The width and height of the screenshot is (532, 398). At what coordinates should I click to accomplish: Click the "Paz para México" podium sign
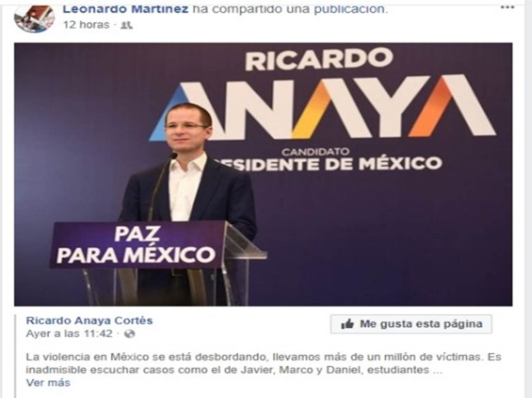click(137, 245)
